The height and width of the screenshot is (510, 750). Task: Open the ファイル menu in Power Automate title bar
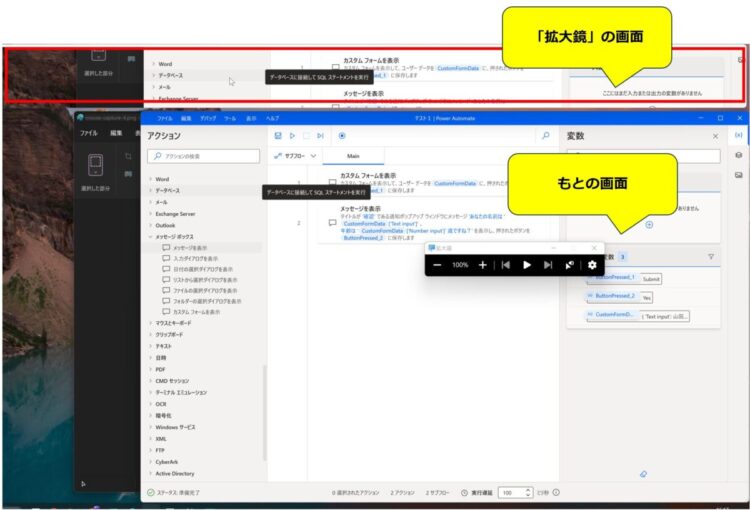[164, 119]
